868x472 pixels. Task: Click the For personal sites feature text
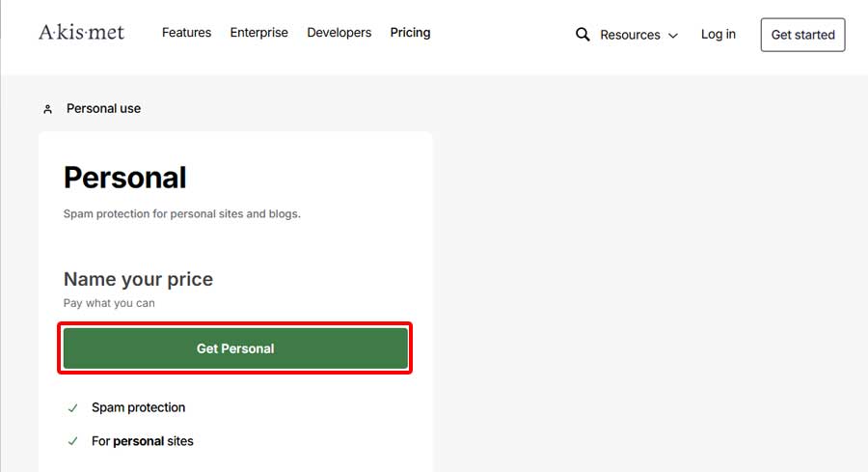142,441
